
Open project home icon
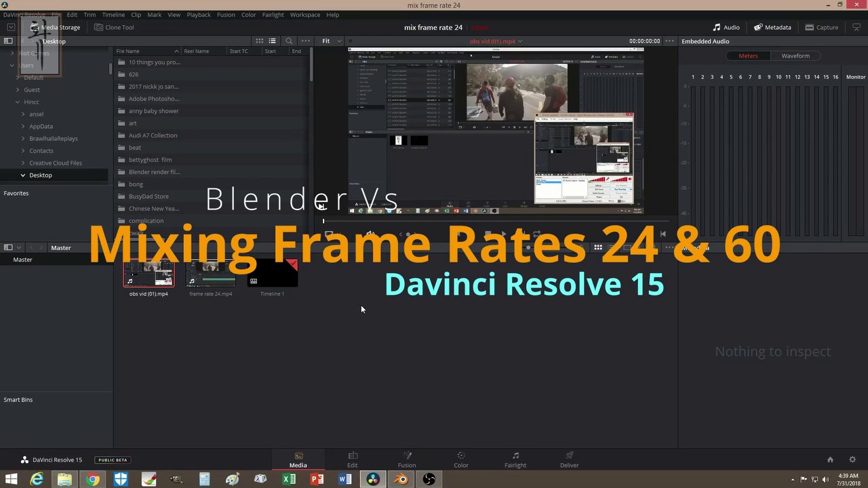point(830,460)
